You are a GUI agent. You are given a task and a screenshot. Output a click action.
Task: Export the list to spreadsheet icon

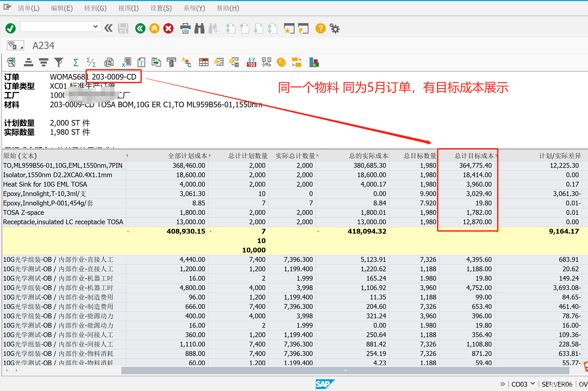click(126, 62)
